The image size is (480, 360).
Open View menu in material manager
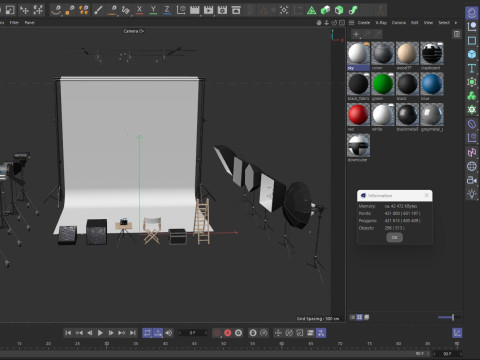[428, 23]
